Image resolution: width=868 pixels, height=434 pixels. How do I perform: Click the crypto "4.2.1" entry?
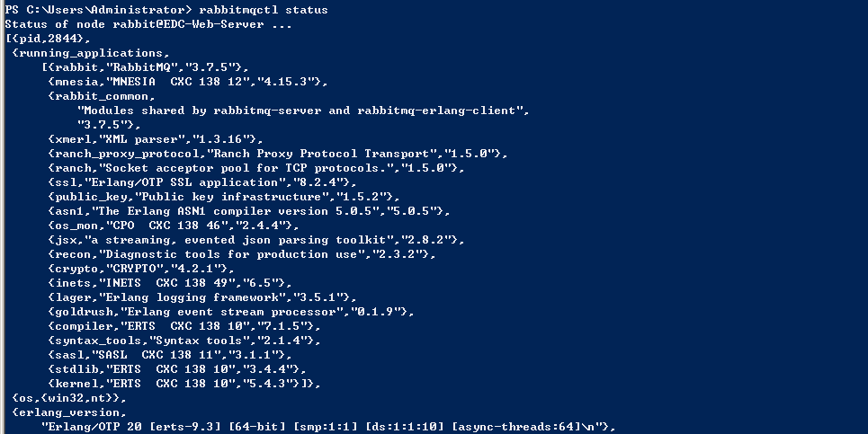pyautogui.click(x=140, y=269)
